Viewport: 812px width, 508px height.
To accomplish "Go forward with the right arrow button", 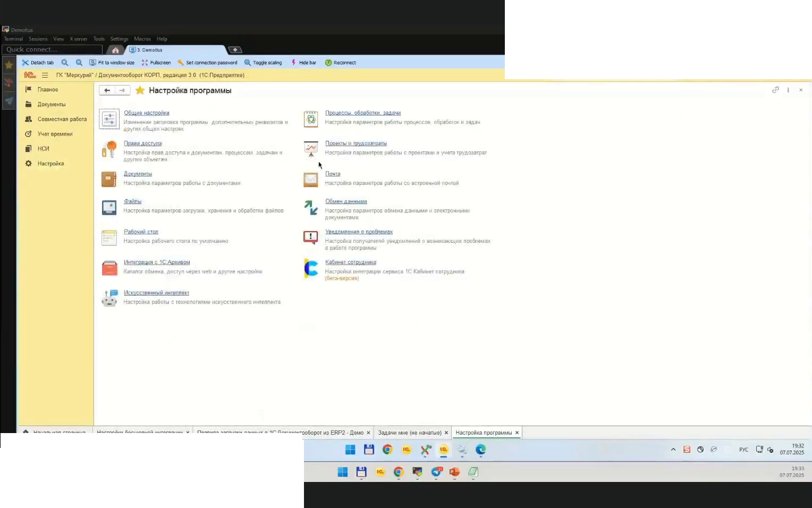I will [122, 90].
